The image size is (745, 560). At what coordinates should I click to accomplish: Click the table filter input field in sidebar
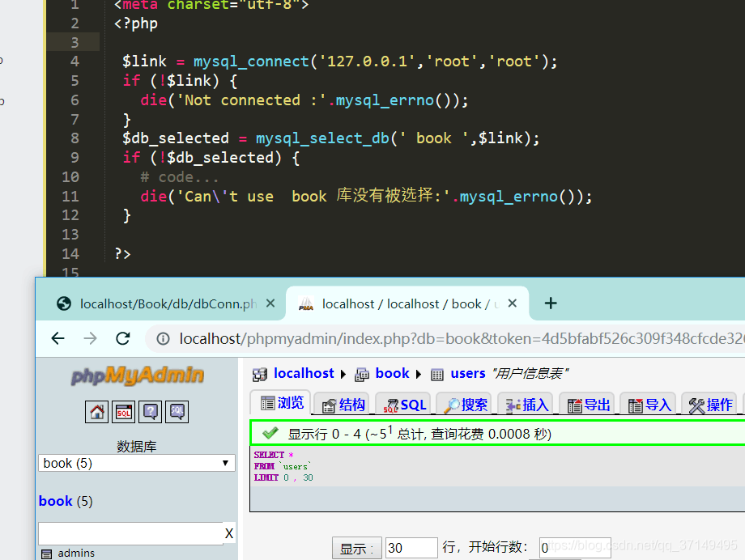[x=130, y=533]
